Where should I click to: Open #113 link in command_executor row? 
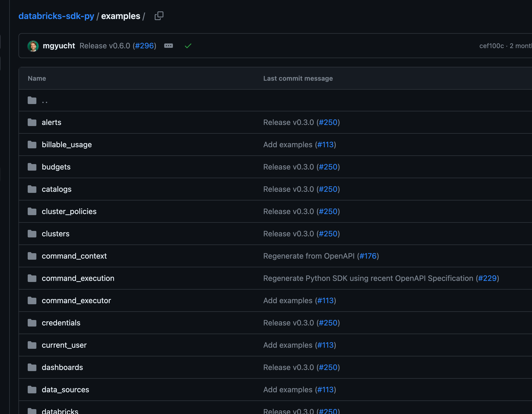pos(326,300)
